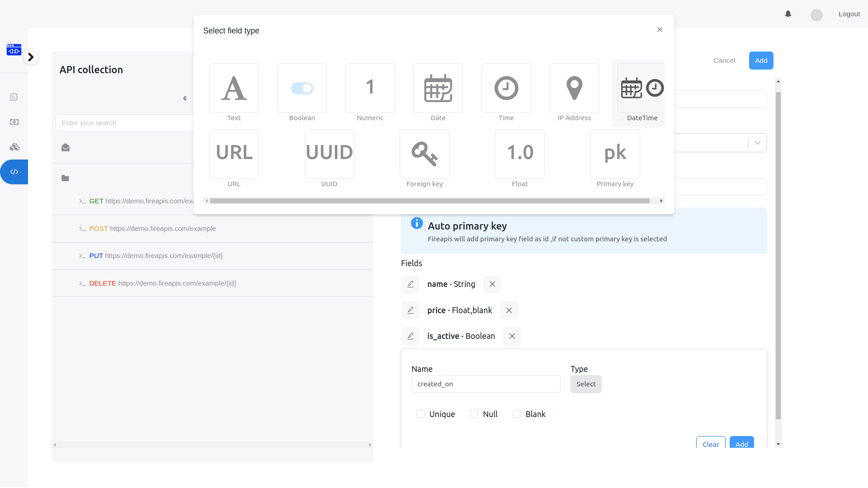Edit the name field with pencil icon
868x488 pixels.
(410, 284)
